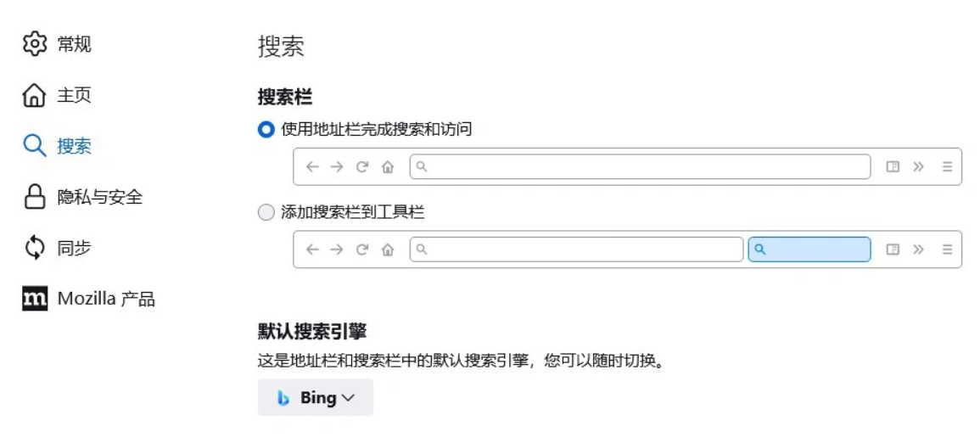Open the Mozilla 产品 page
This screenshot has width=980, height=437.
point(106,299)
